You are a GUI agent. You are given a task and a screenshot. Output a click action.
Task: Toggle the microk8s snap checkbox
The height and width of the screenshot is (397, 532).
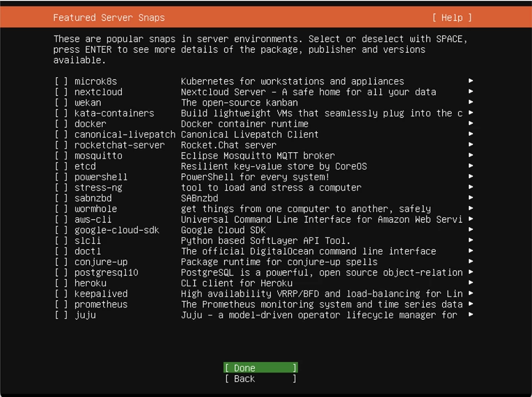click(61, 82)
